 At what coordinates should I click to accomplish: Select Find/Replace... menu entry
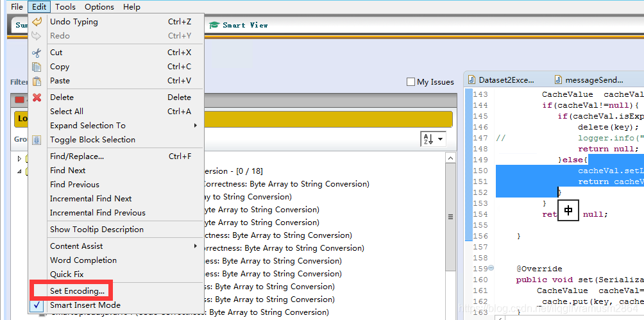(x=77, y=156)
